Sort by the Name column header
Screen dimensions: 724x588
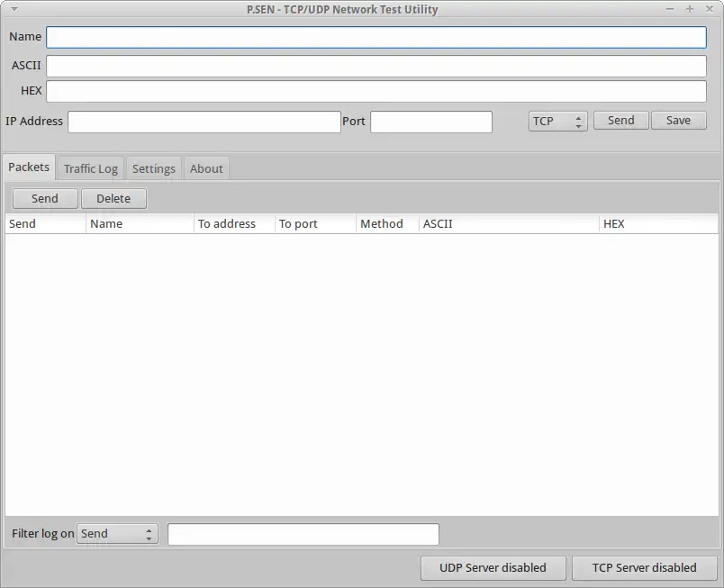pos(140,224)
